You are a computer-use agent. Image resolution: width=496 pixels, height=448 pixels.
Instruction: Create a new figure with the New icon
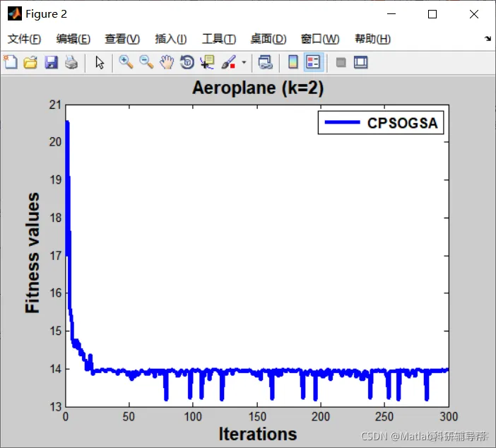pos(11,62)
